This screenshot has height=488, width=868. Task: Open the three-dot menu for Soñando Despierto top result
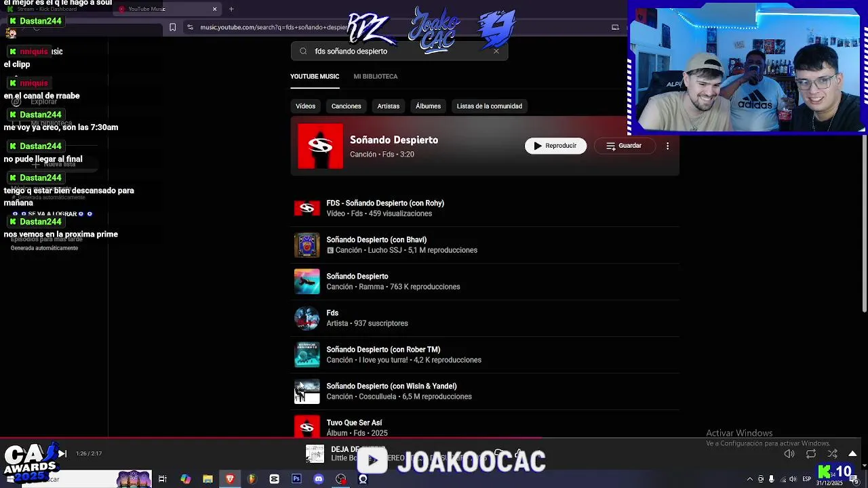pyautogui.click(x=667, y=146)
